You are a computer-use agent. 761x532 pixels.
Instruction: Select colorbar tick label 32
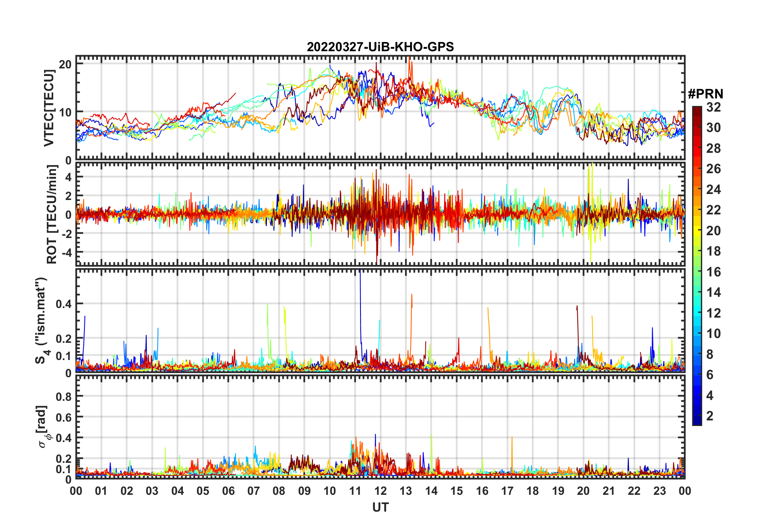713,107
